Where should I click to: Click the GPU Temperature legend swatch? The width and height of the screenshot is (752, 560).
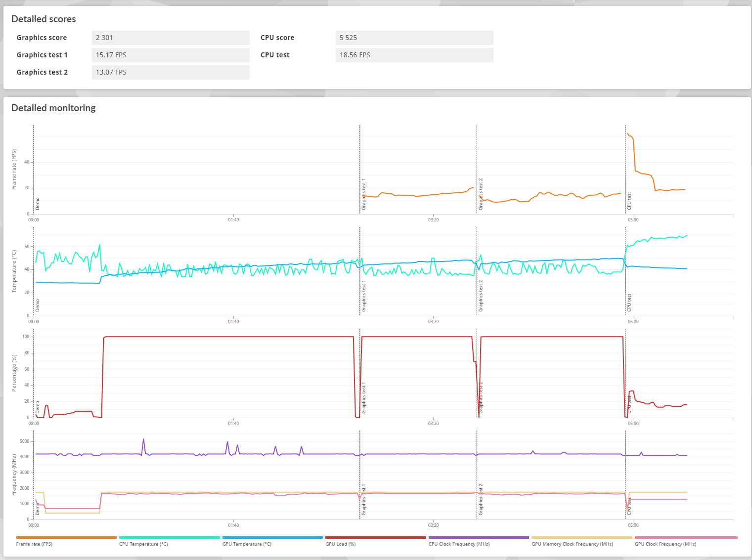point(272,537)
